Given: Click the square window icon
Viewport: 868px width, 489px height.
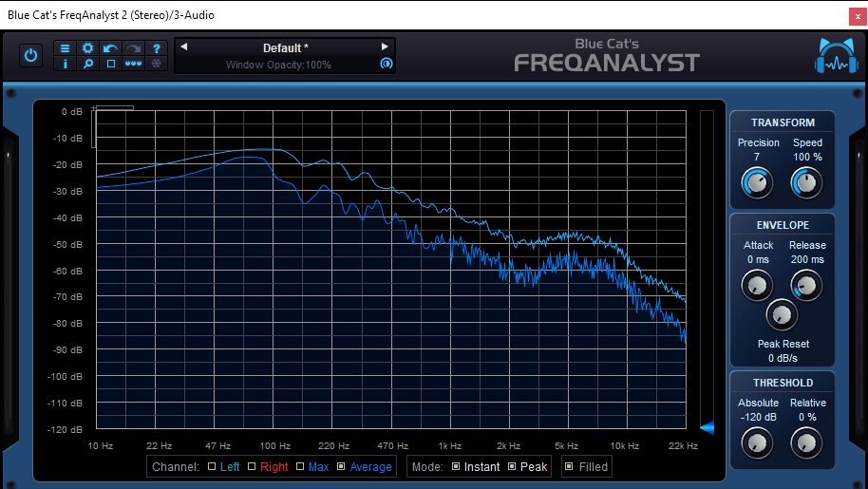Looking at the screenshot, I should click(111, 64).
